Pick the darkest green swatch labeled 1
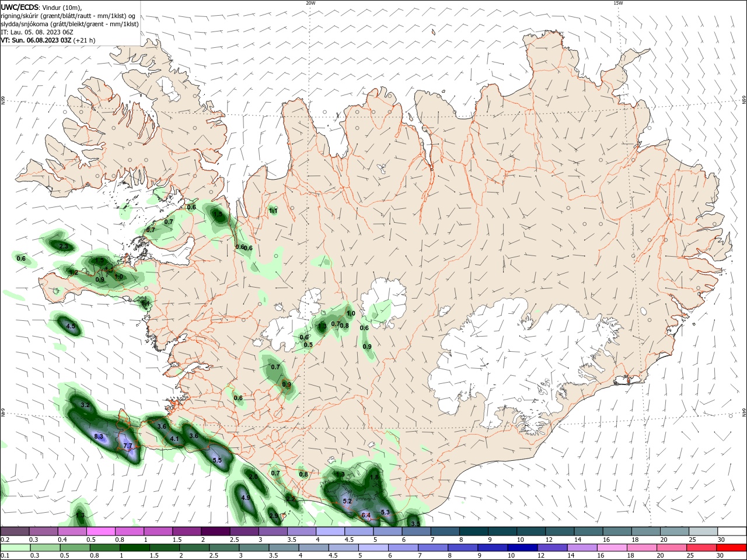Image resolution: width=747 pixels, height=560 pixels. 134,548
